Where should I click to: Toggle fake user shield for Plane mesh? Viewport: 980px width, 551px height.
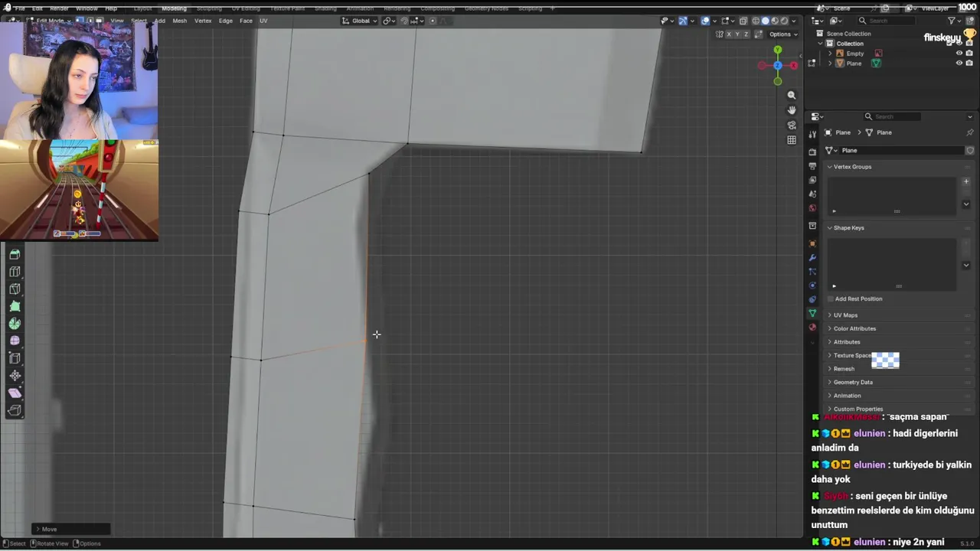point(969,151)
